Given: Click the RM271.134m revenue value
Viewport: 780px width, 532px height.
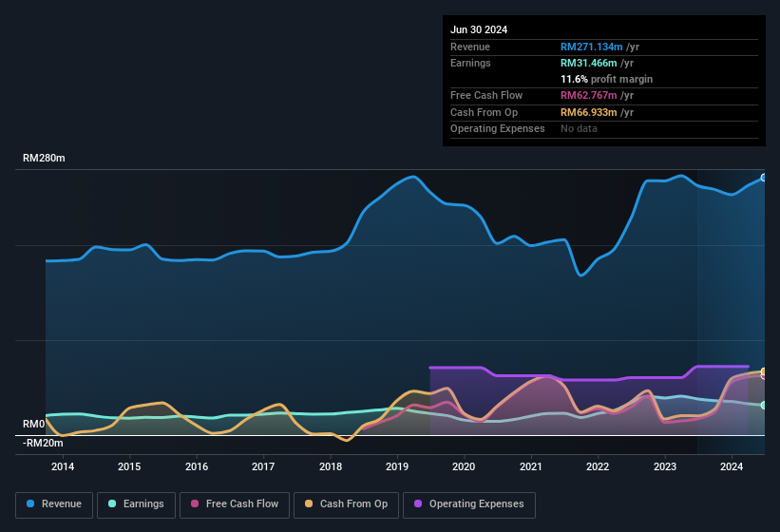Looking at the screenshot, I should pyautogui.click(x=592, y=47).
